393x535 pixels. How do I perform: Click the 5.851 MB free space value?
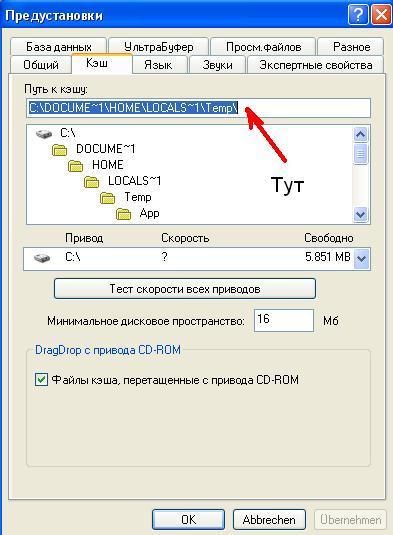[328, 257]
